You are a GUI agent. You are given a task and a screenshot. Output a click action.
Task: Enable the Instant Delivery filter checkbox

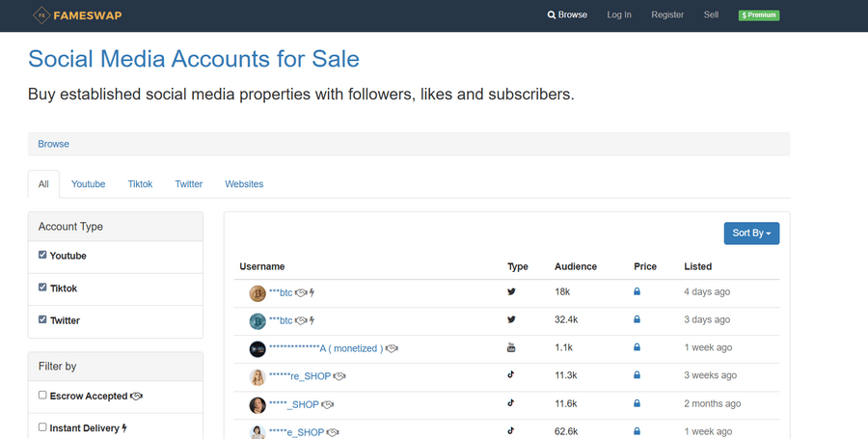[42, 426]
